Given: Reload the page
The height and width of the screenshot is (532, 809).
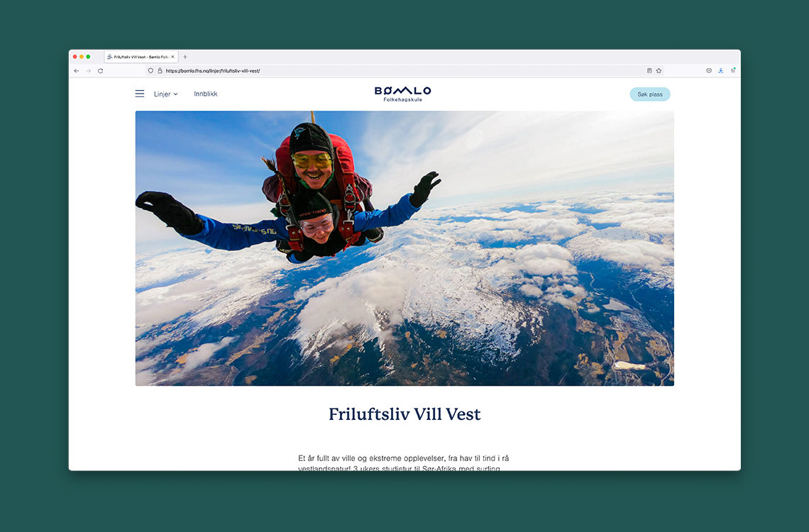Looking at the screenshot, I should (x=101, y=71).
